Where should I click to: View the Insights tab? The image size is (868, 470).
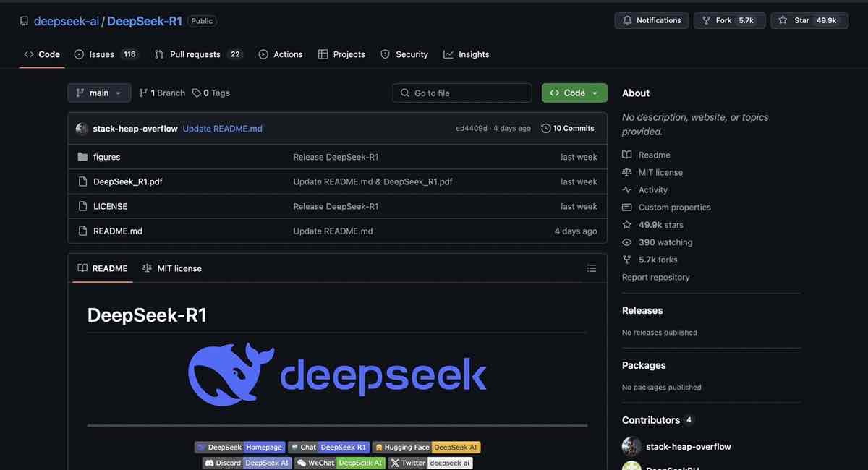coord(467,54)
